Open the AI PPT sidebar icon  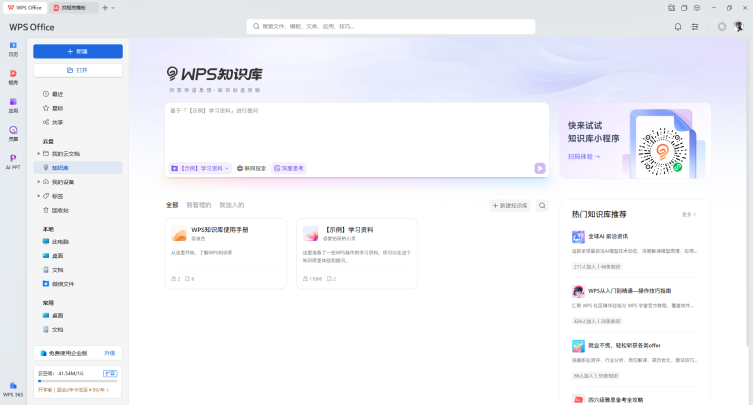pos(13,160)
